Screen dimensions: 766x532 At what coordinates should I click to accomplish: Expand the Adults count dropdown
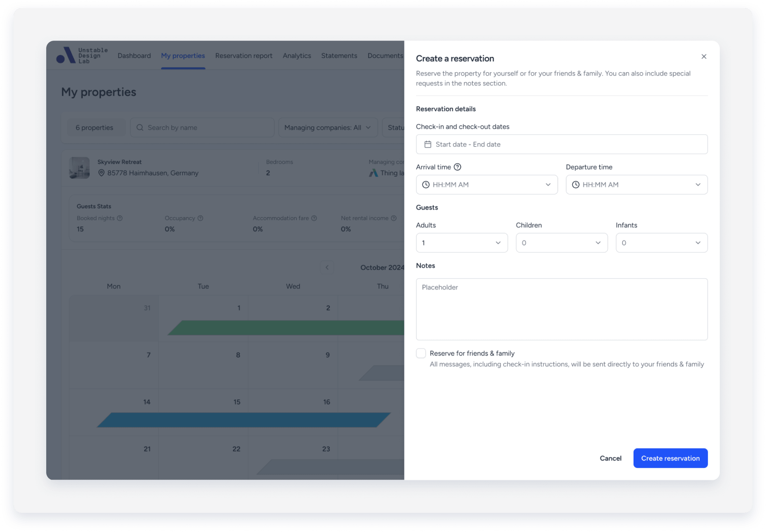(462, 243)
